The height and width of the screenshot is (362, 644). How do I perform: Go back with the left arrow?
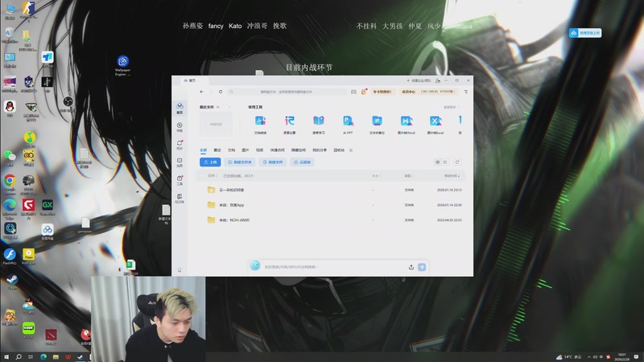[201, 92]
